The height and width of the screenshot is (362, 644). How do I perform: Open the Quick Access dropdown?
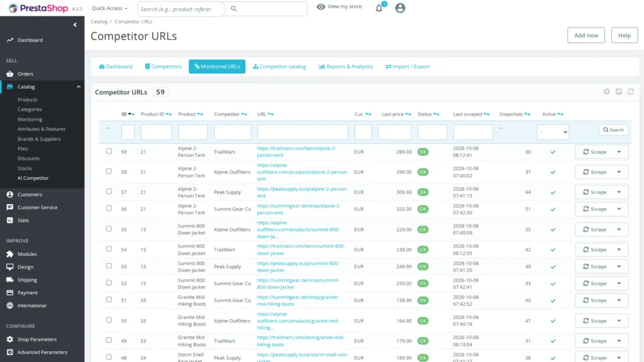click(x=109, y=8)
